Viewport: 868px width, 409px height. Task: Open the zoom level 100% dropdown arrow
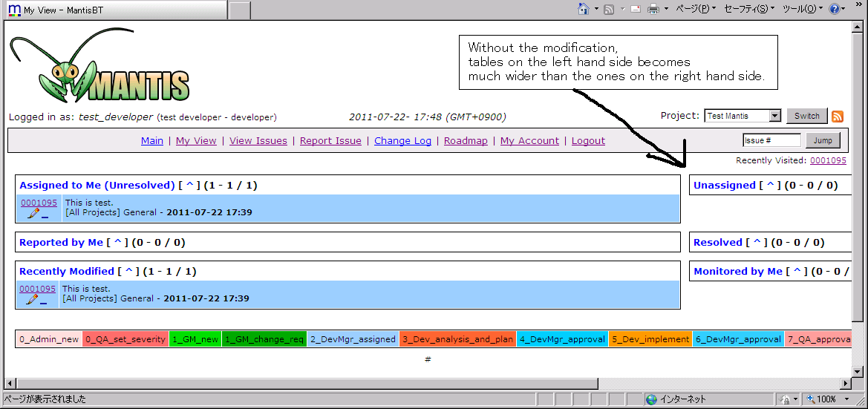(x=844, y=399)
